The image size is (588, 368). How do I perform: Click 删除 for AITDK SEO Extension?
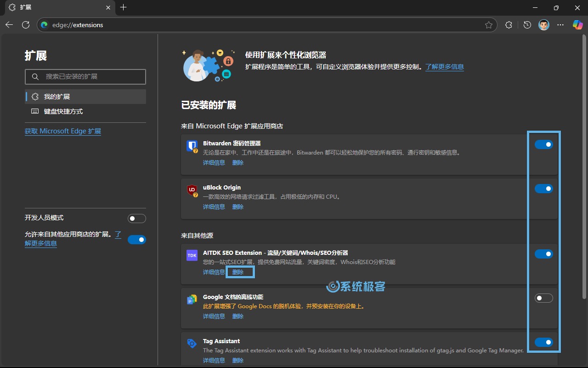tap(238, 272)
